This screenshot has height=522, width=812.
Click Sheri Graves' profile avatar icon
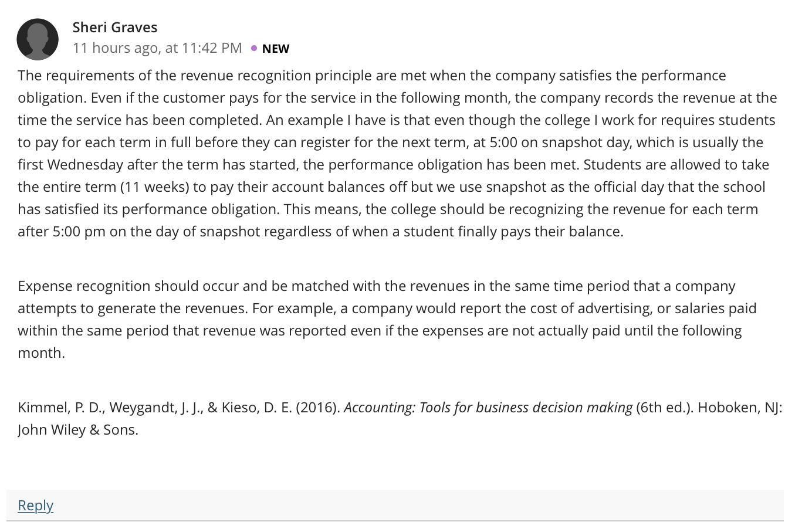coord(38,39)
